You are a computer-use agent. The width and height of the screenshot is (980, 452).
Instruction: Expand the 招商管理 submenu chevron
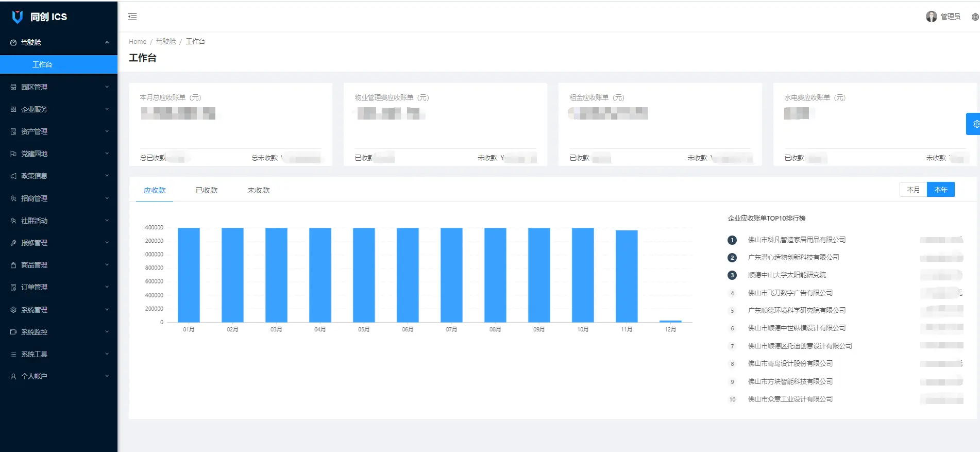coord(107,198)
